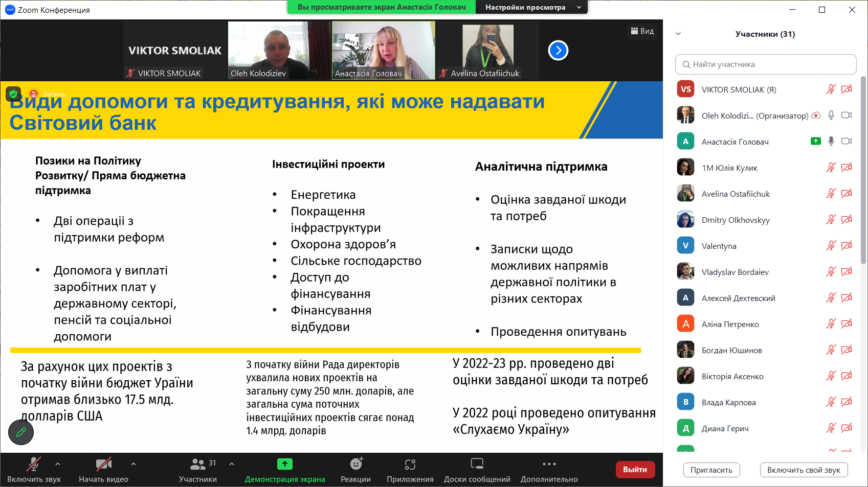Click Аліна Петренко muted mic icon
868x487 pixels.
coord(831,324)
